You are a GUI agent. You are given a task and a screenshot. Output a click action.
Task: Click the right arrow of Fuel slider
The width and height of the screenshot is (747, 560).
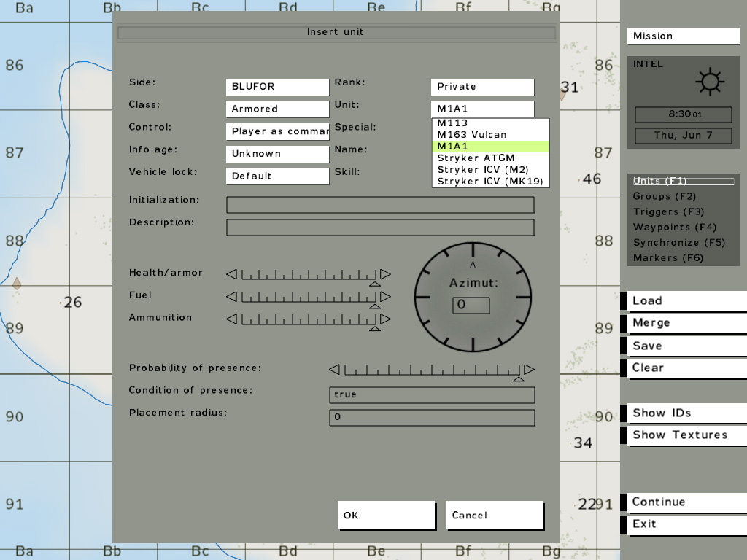pyautogui.click(x=385, y=297)
